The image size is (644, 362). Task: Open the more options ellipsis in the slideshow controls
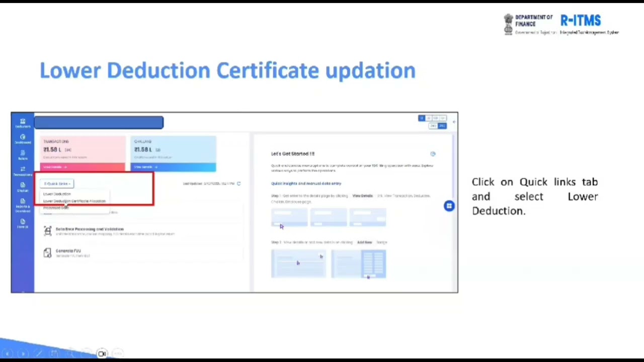pos(118,354)
